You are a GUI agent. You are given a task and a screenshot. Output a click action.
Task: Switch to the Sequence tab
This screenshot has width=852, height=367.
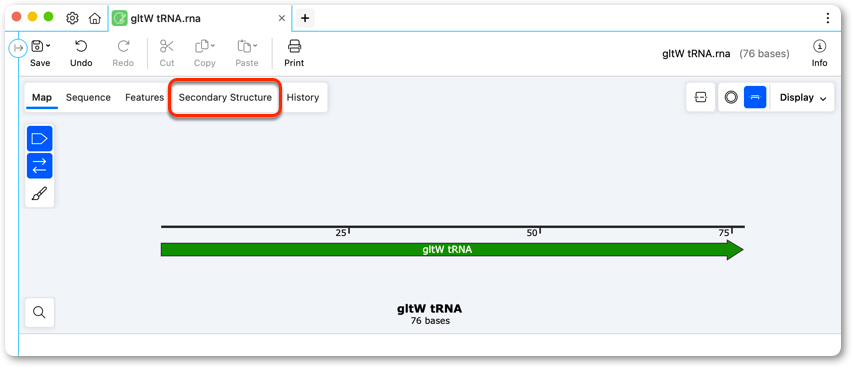pyautogui.click(x=88, y=98)
